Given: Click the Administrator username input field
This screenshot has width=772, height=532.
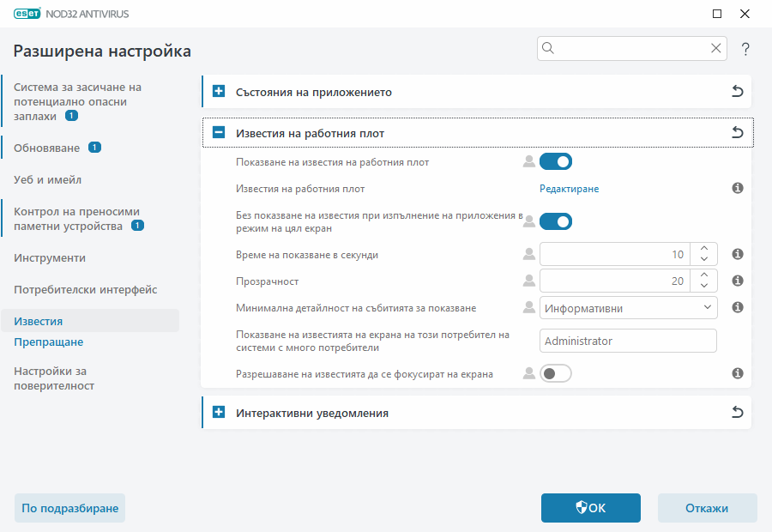Looking at the screenshot, I should pos(628,341).
